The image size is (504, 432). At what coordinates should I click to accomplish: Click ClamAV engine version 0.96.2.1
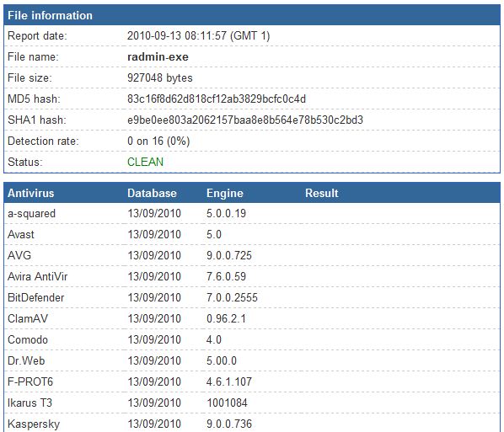(x=226, y=318)
